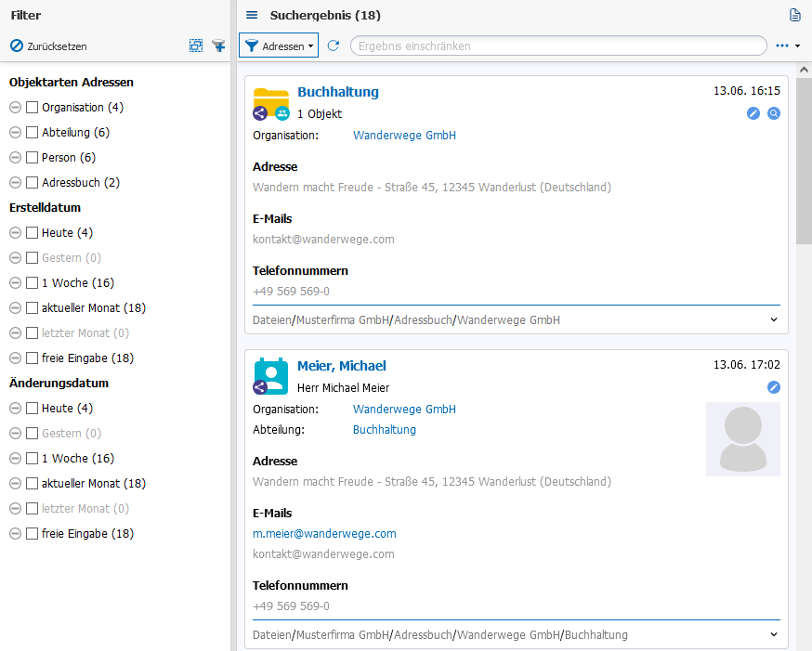812x651 pixels.
Task: Click the edit pencil icon for Meier, Michael
Action: coord(773,387)
